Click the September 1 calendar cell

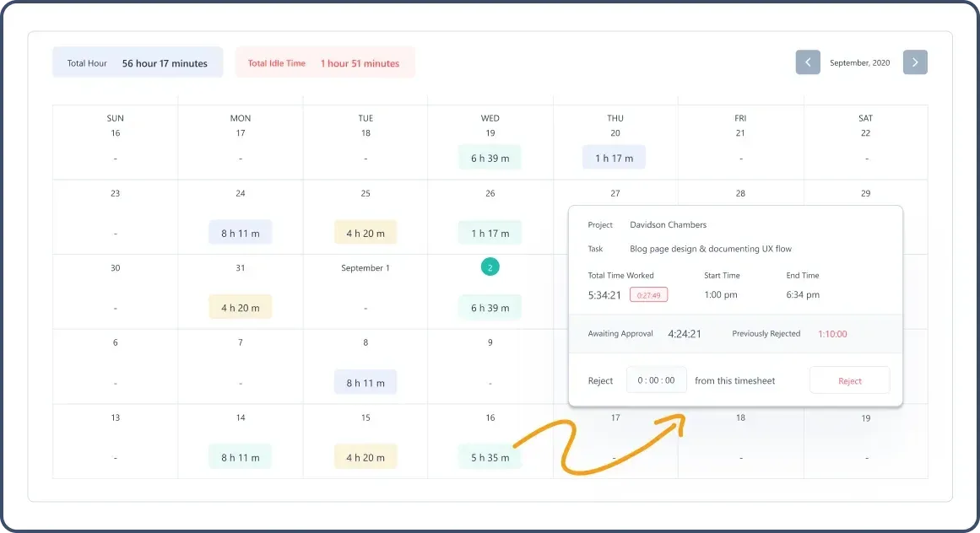365,267
